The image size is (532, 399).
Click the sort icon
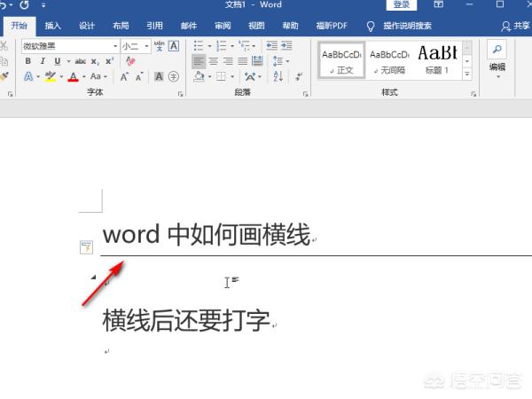[x=278, y=76]
